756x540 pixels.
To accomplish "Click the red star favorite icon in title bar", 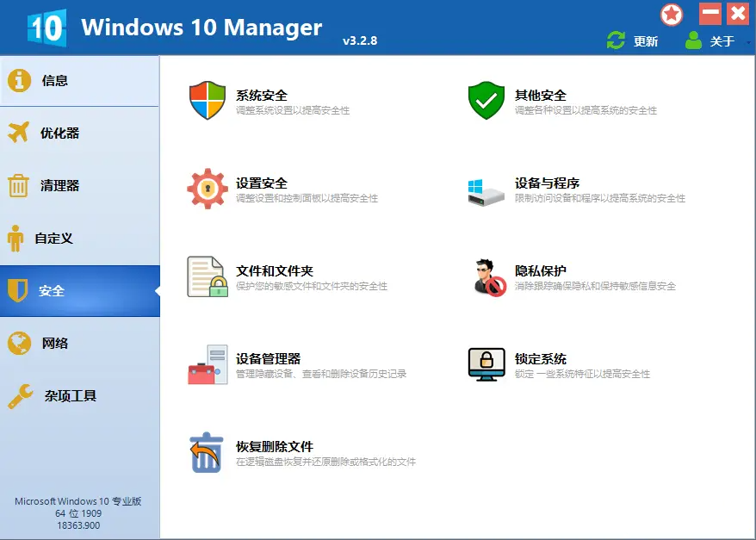I will coord(672,15).
